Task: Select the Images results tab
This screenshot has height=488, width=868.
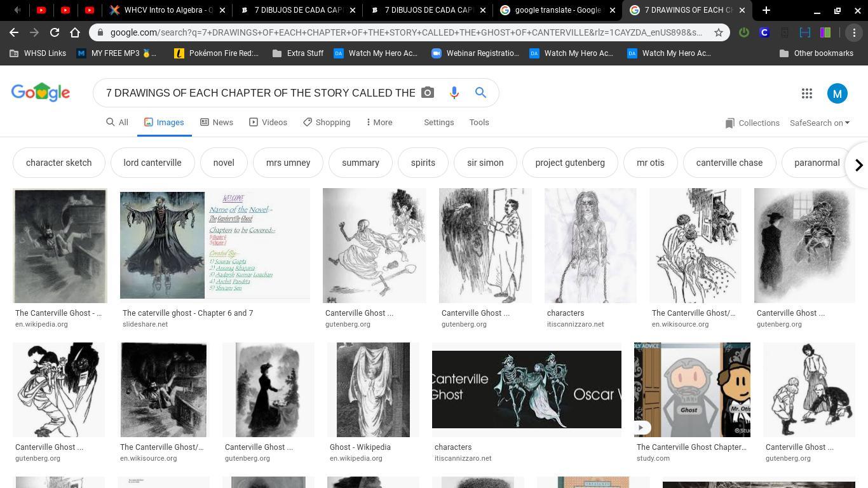Action: pos(164,122)
